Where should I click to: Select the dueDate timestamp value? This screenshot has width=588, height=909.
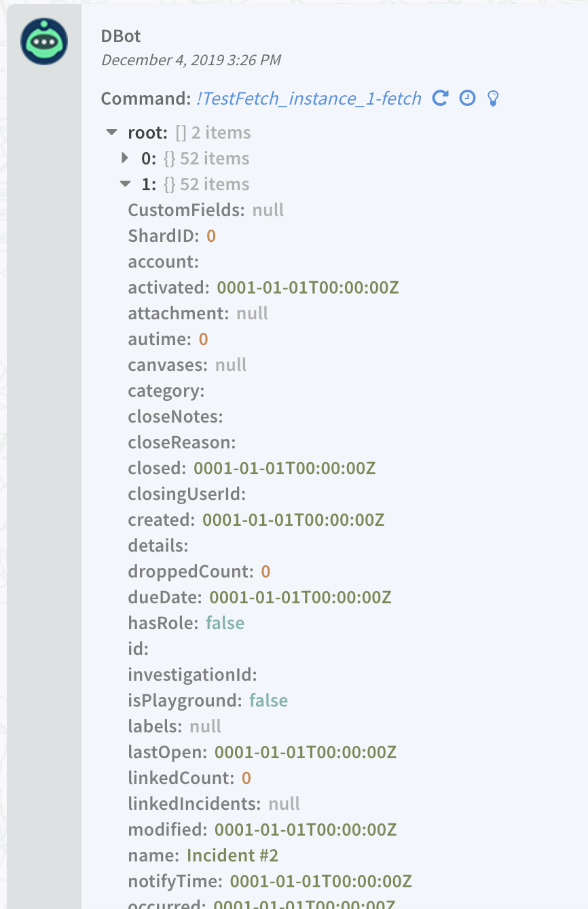[x=300, y=597]
